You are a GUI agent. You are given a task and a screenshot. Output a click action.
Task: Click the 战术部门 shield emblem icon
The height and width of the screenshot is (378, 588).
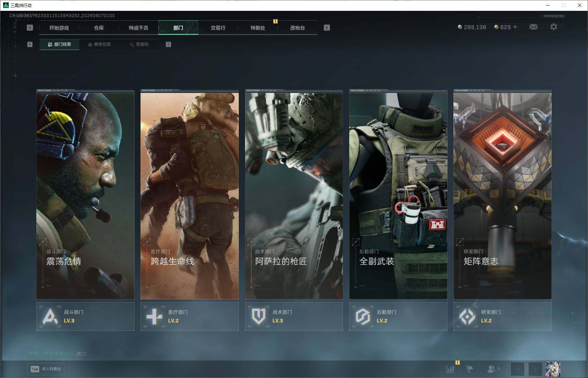coord(259,316)
